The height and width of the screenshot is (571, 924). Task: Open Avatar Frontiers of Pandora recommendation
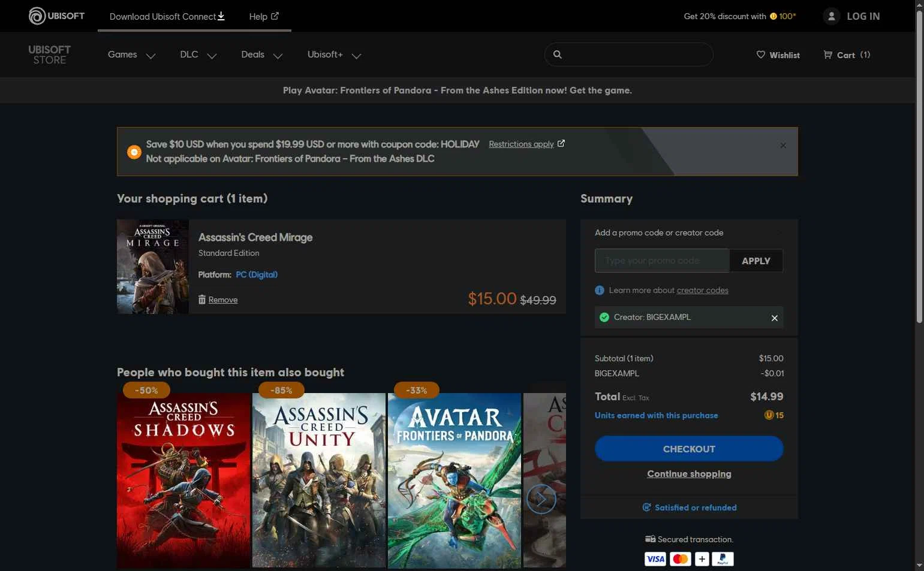(x=455, y=481)
